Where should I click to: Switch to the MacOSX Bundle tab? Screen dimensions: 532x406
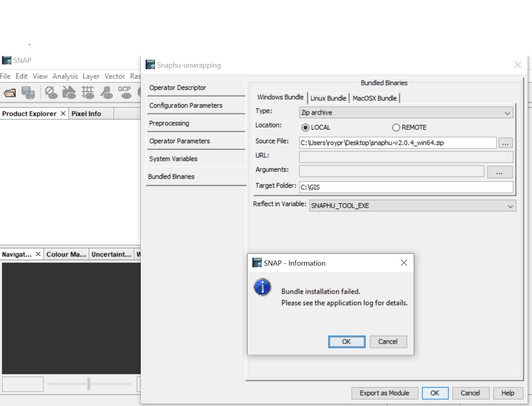coord(374,98)
